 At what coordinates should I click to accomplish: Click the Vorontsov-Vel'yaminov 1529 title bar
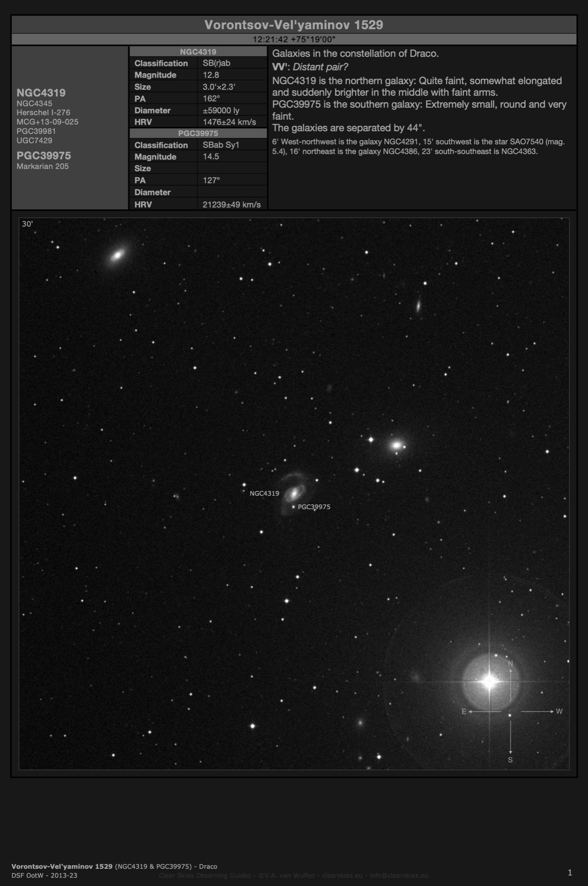click(x=294, y=25)
